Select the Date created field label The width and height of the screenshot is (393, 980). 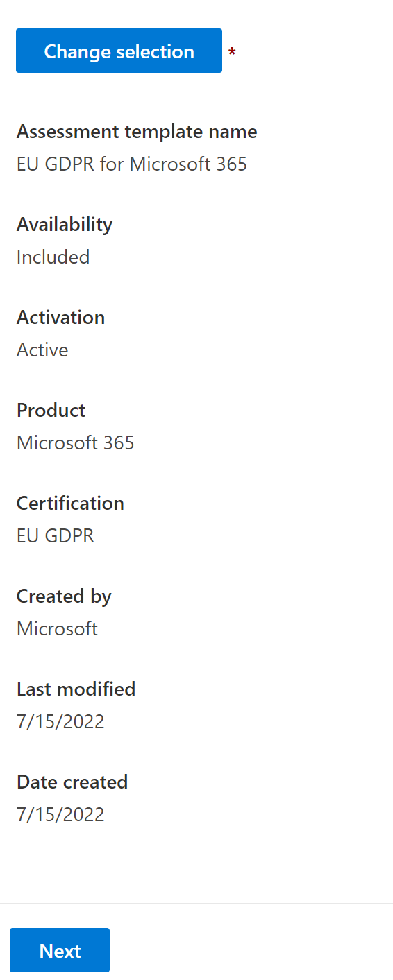(72, 782)
